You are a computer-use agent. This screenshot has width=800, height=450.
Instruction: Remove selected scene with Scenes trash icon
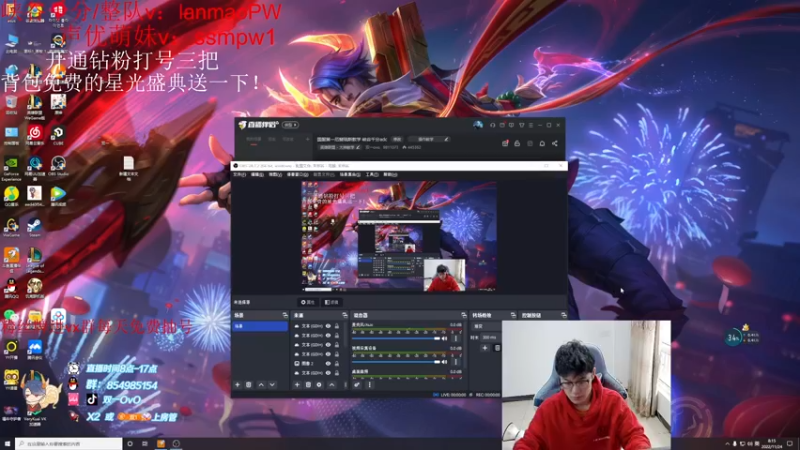pyautogui.click(x=248, y=385)
